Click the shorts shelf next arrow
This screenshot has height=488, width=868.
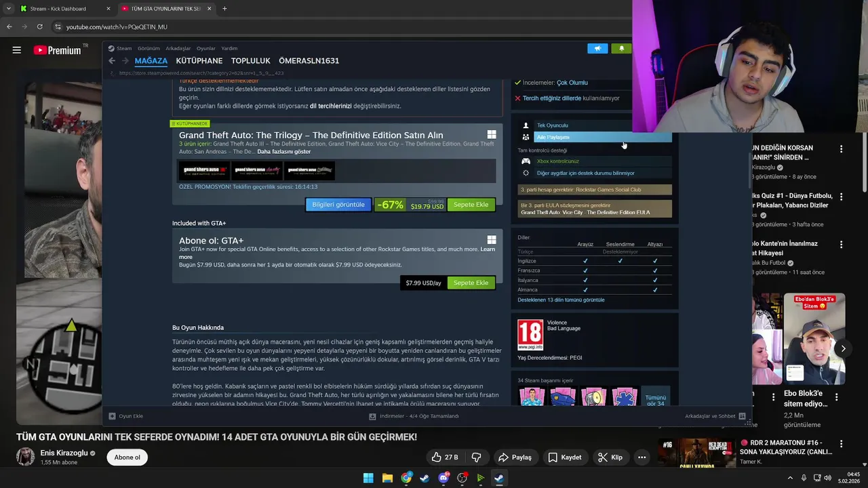[x=843, y=348]
